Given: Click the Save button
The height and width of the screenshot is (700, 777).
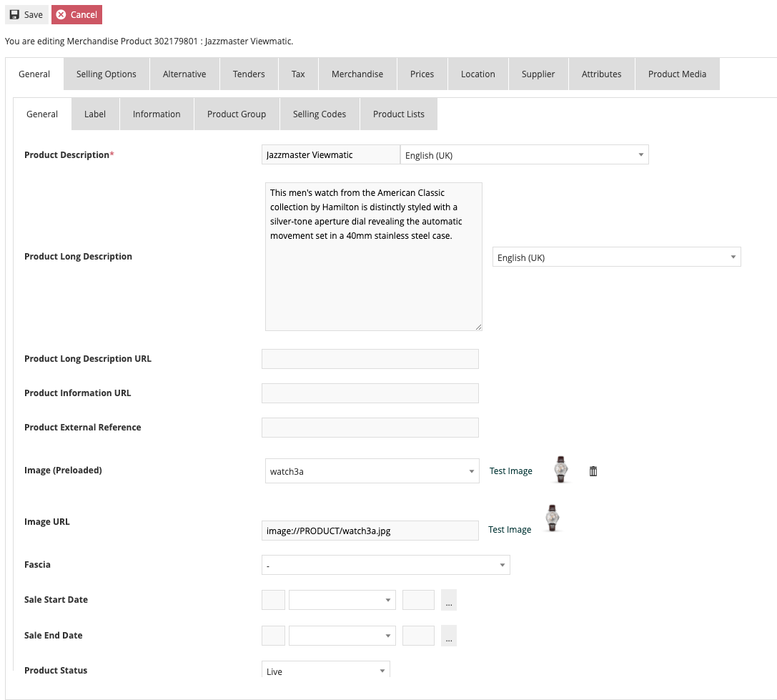Looking at the screenshot, I should [x=26, y=14].
